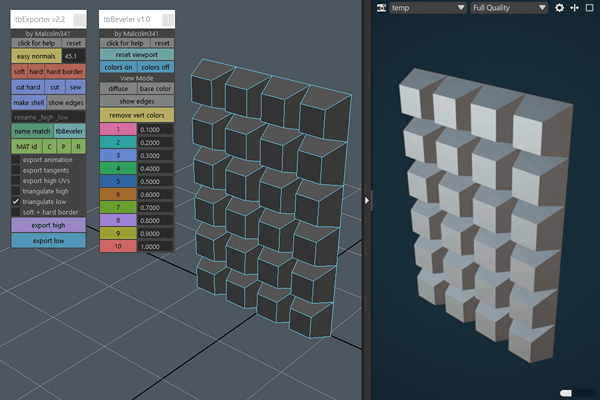Click the white square in tbExporter title
600x400 pixels.
[79, 19]
